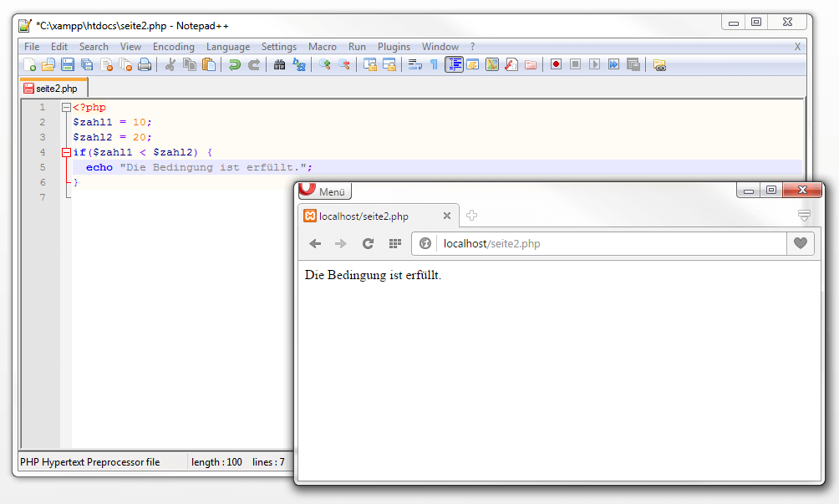Click the Undo arrow in the toolbar

pos(235,64)
